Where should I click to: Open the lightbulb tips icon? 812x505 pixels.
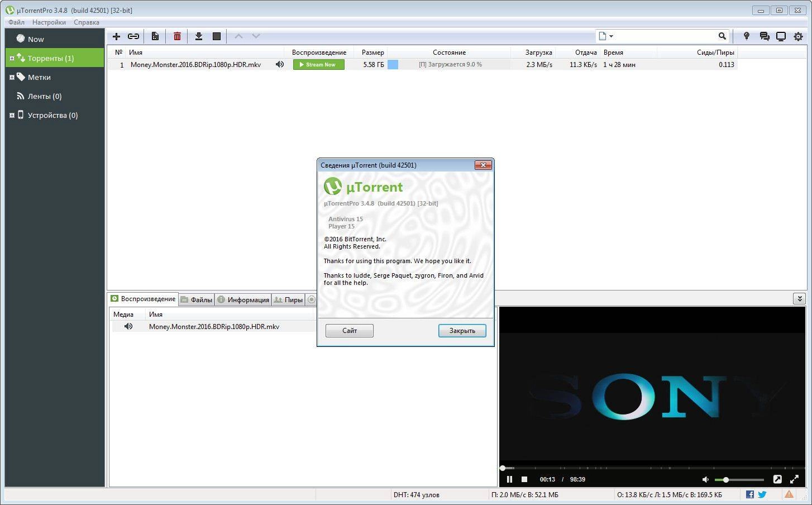pos(746,36)
